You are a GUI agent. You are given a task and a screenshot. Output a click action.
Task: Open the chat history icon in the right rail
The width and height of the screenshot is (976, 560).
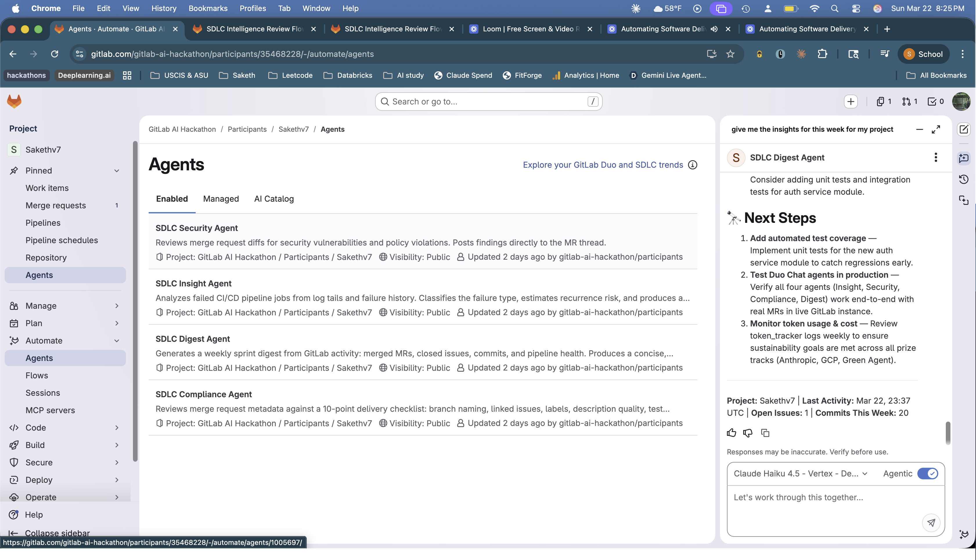(x=964, y=179)
